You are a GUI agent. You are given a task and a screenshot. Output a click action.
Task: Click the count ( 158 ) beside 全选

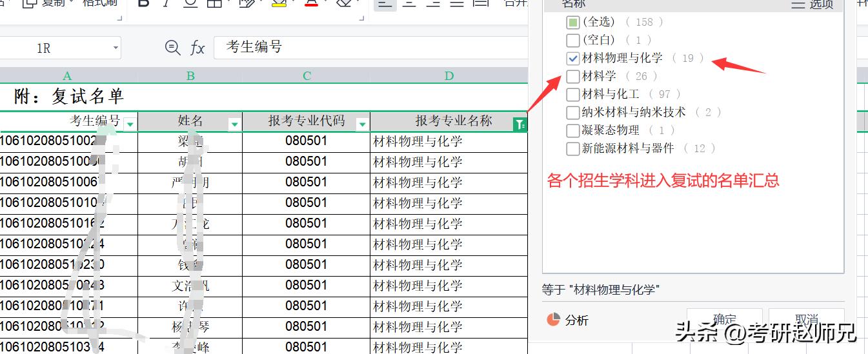point(643,22)
